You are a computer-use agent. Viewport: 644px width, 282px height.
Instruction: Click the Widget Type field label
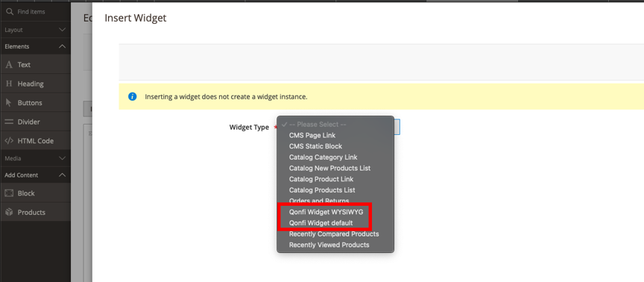point(249,128)
